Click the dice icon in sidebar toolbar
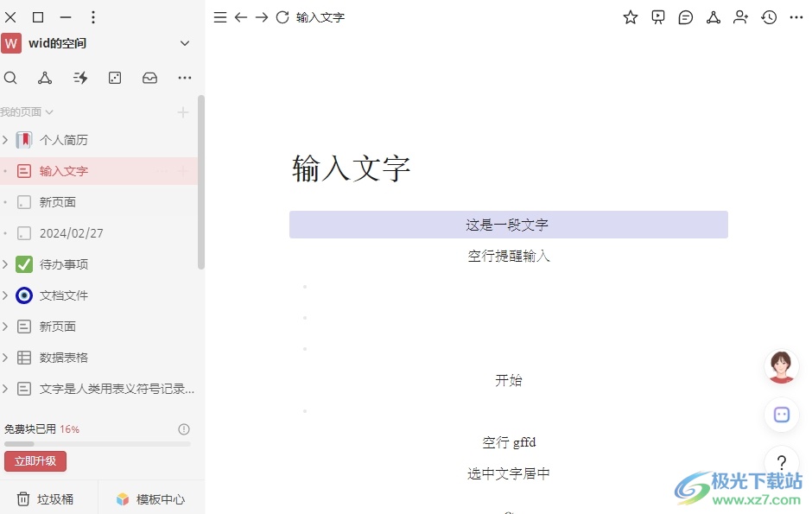The image size is (812, 514). (115, 78)
